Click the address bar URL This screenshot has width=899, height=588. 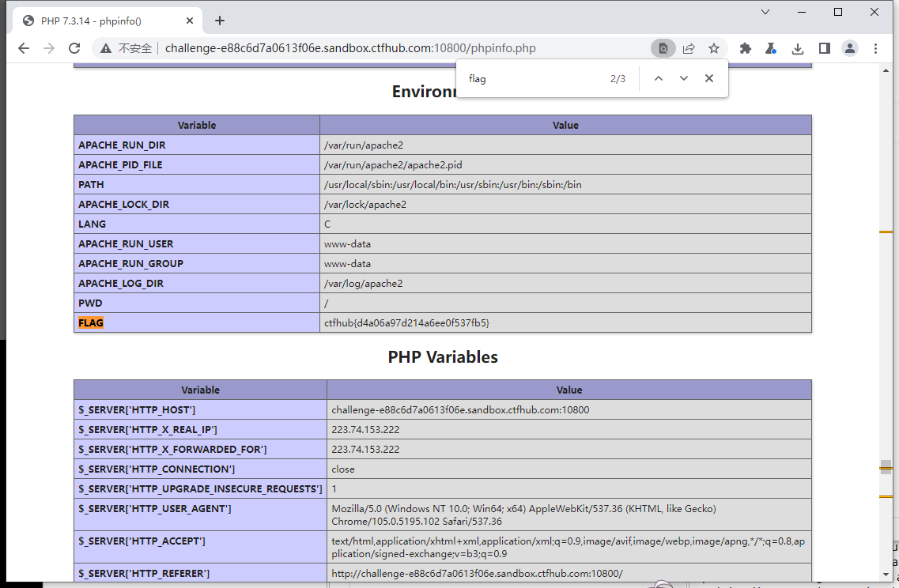click(350, 49)
